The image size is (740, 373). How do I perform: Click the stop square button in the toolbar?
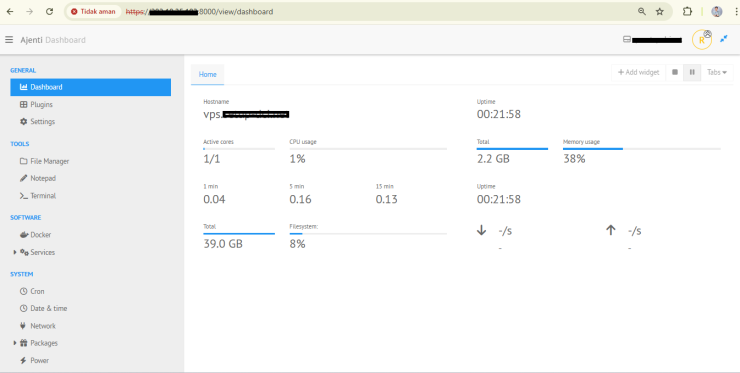(x=675, y=72)
